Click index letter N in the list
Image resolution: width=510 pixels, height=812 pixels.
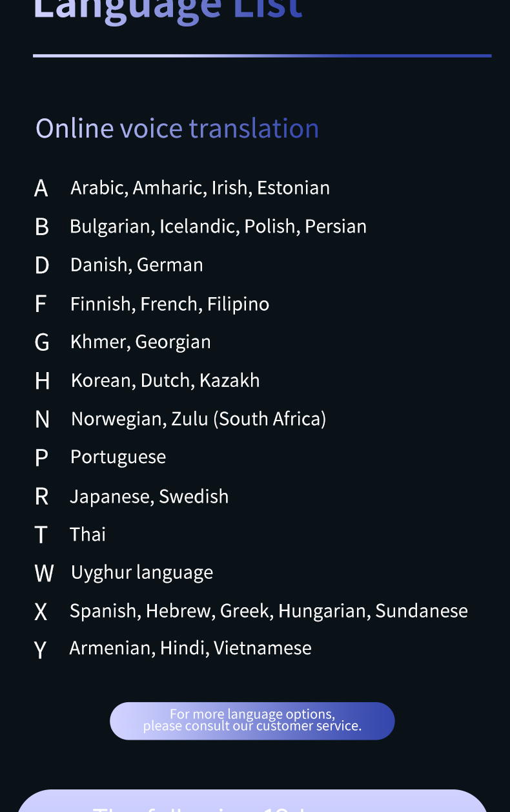(x=43, y=419)
